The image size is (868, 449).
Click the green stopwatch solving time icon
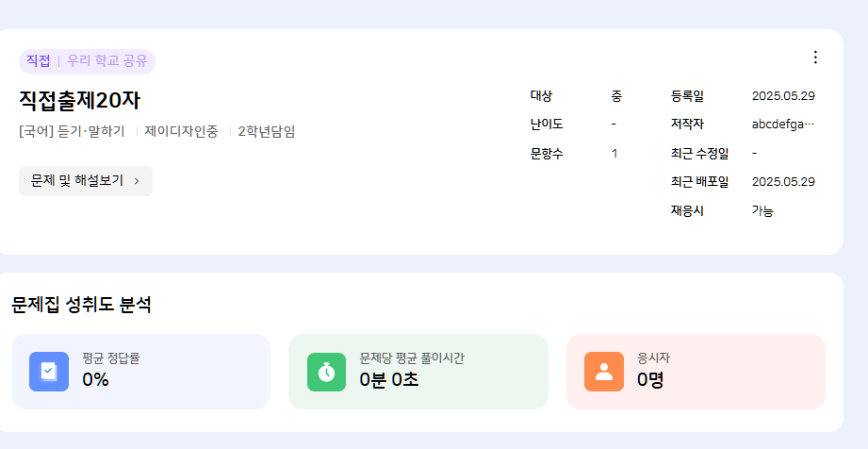click(x=326, y=372)
